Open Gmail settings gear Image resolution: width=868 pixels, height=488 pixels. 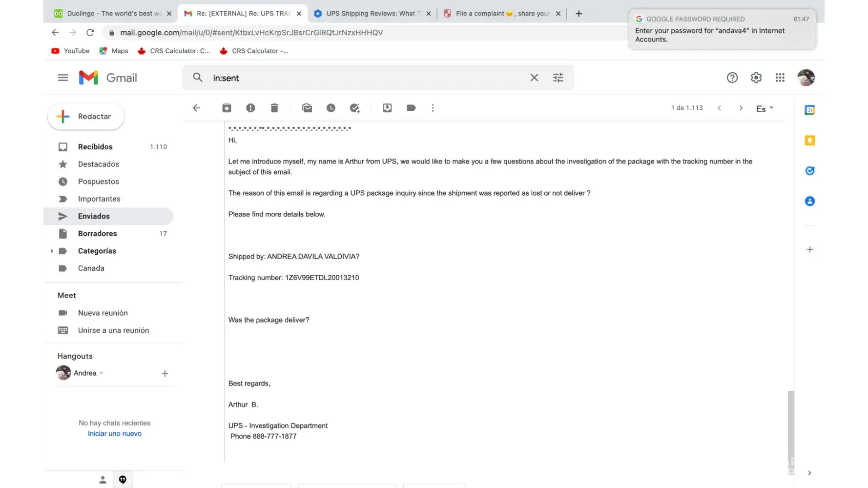(x=756, y=78)
